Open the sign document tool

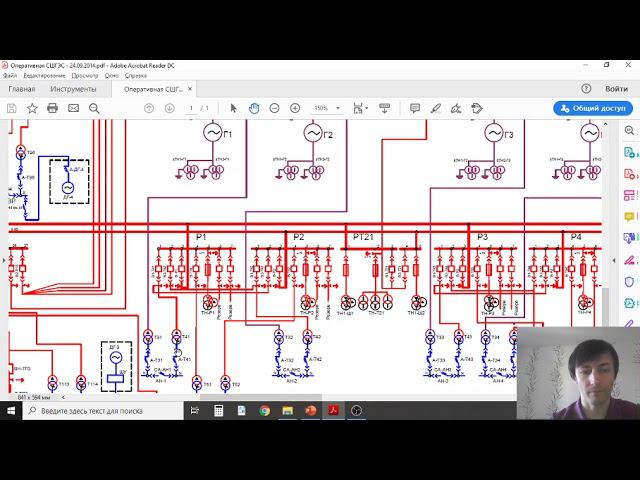point(456,108)
